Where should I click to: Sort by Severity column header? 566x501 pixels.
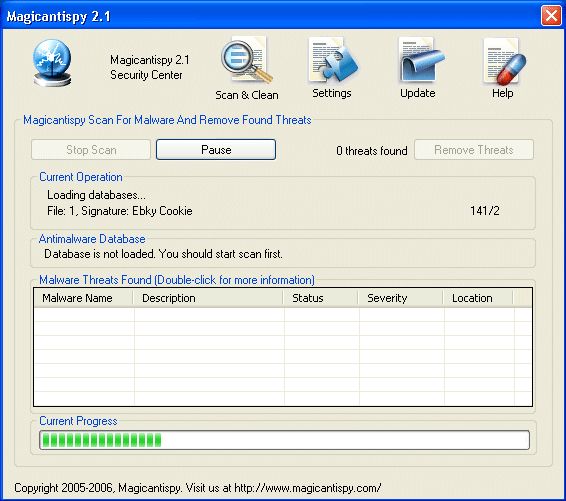pos(401,298)
